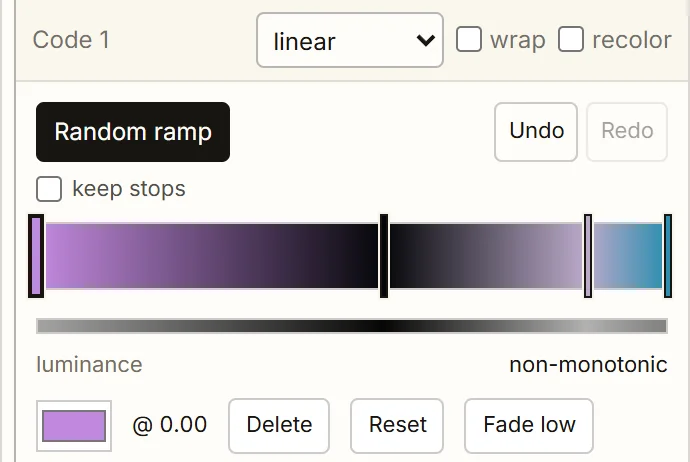Image resolution: width=690 pixels, height=462 pixels.
Task: Select the lavender gradient stop handle
Action: click(x=588, y=256)
